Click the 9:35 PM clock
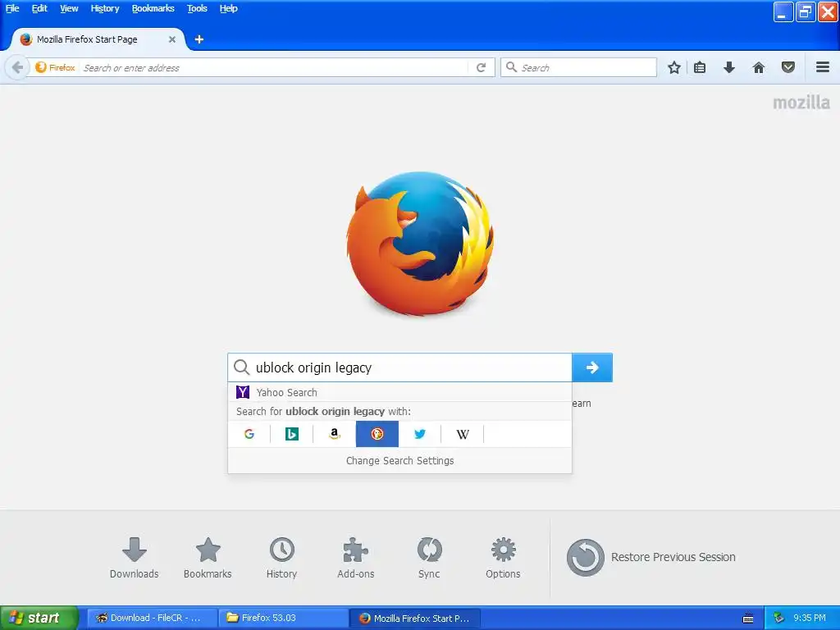This screenshot has height=630, width=840. coord(810,618)
